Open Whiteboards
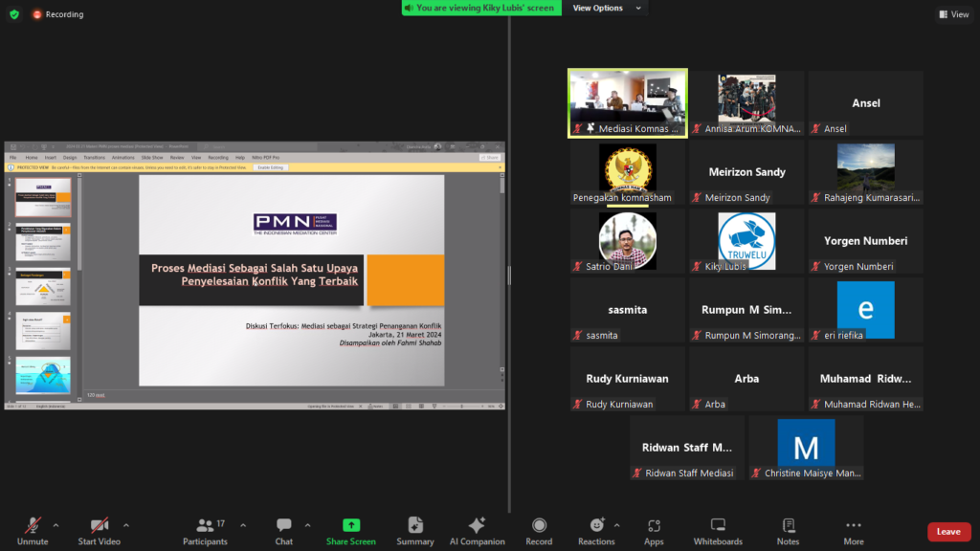 718,532
